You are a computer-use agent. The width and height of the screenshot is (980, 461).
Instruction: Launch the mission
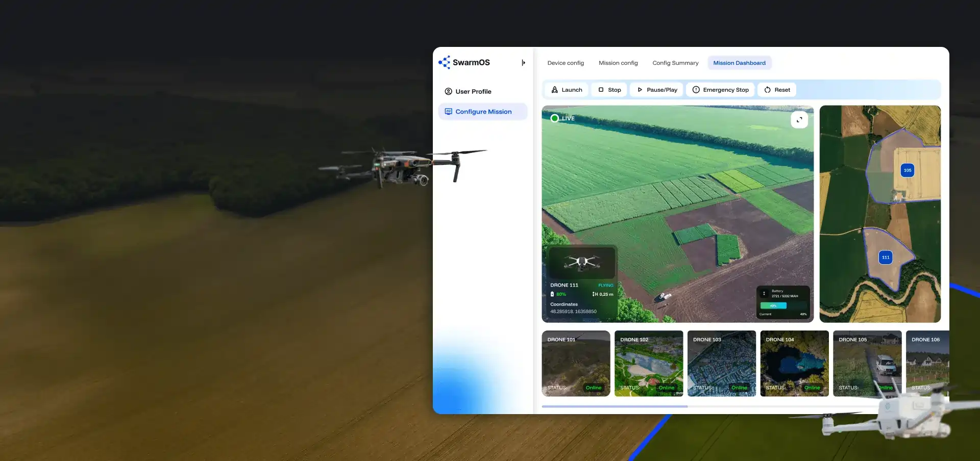[567, 90]
